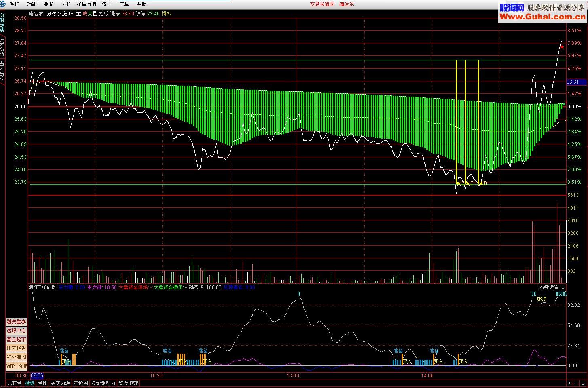Click the yellow 逃顶 signal label
588x388 pixels.
click(x=542, y=299)
